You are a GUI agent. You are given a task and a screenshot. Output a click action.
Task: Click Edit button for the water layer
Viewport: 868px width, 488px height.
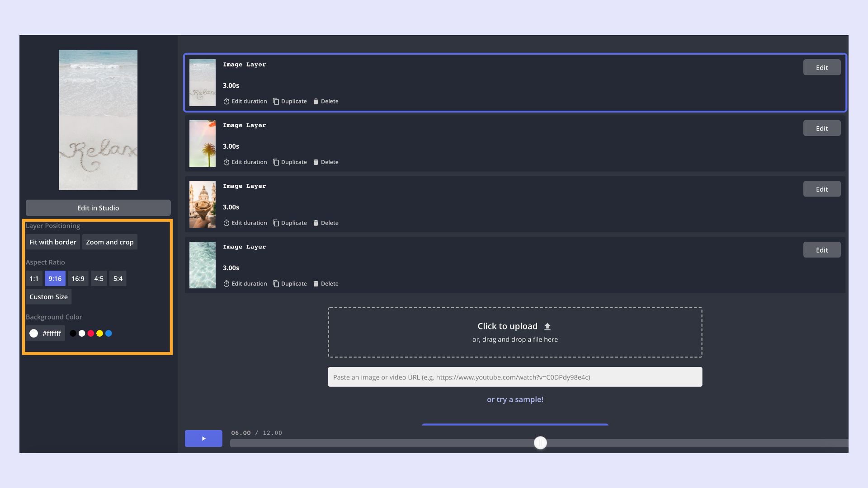(821, 250)
